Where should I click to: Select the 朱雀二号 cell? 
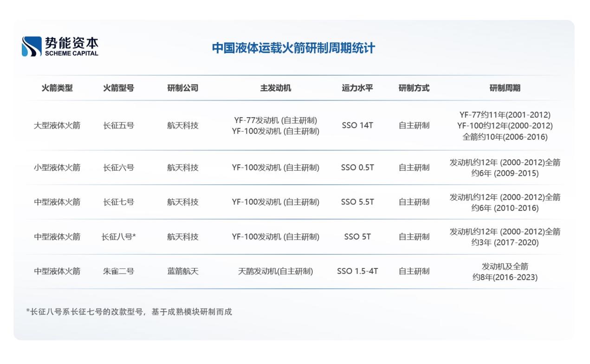click(x=119, y=271)
